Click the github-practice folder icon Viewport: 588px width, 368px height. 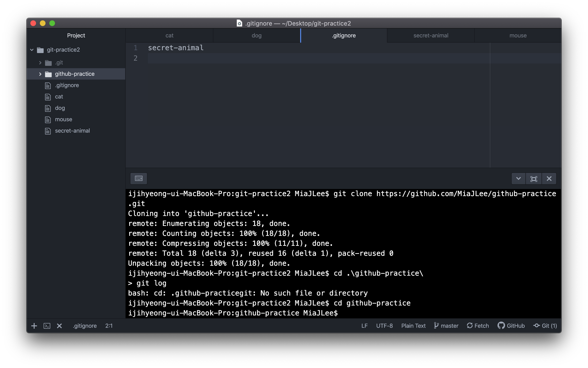pos(49,74)
